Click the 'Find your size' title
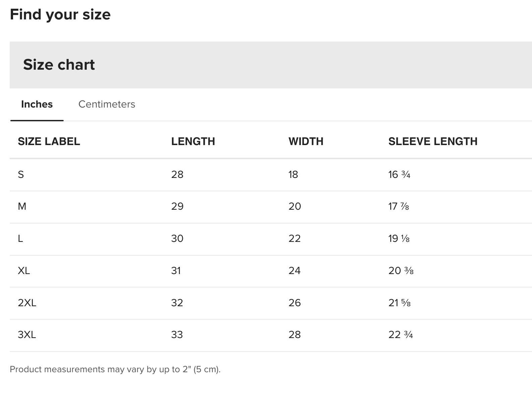The image size is (532, 394). tap(60, 14)
